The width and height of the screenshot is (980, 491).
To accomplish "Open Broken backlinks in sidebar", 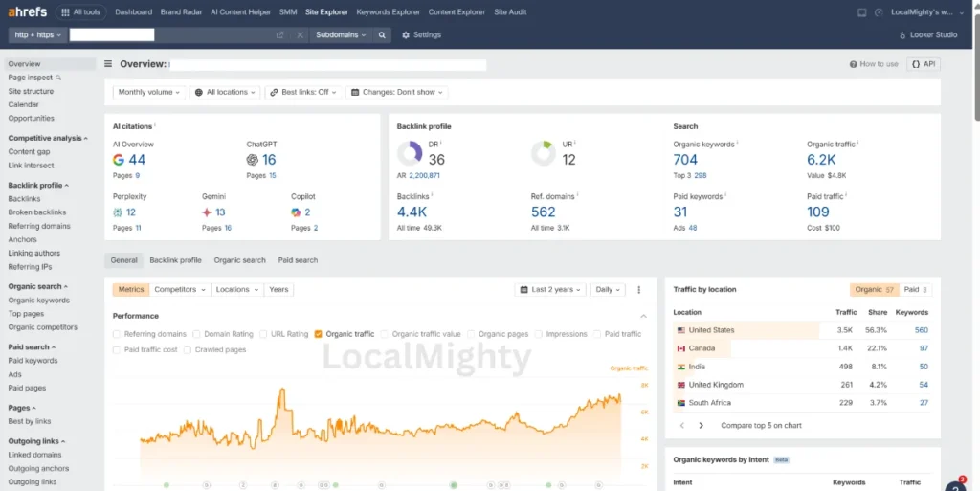I will [37, 212].
